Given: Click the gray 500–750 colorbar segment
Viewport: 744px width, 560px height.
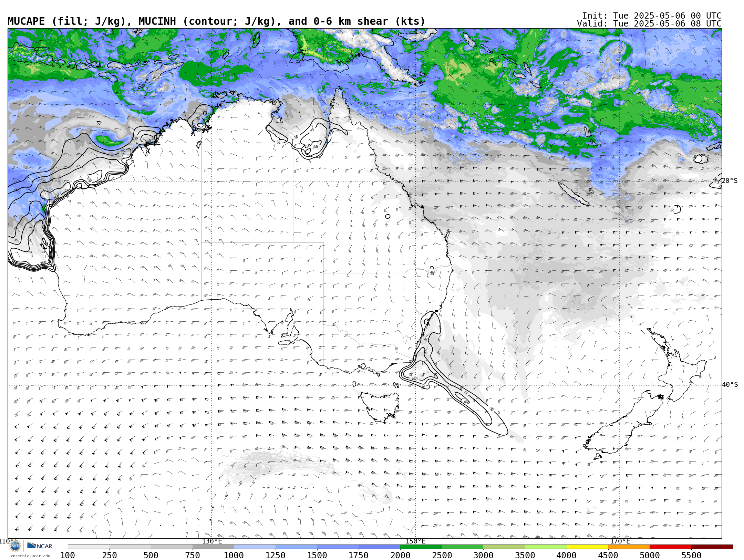Looking at the screenshot, I should coord(172,547).
